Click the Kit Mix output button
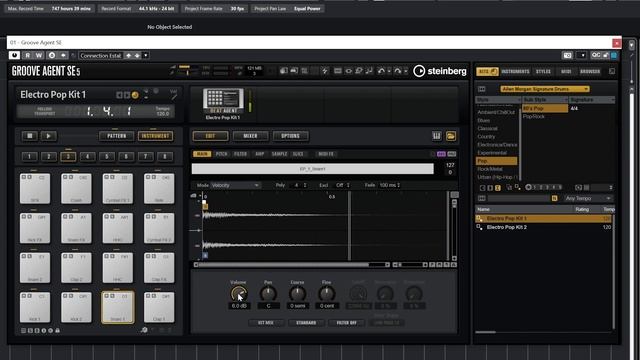Viewport: 640px width, 360px height. (266, 323)
